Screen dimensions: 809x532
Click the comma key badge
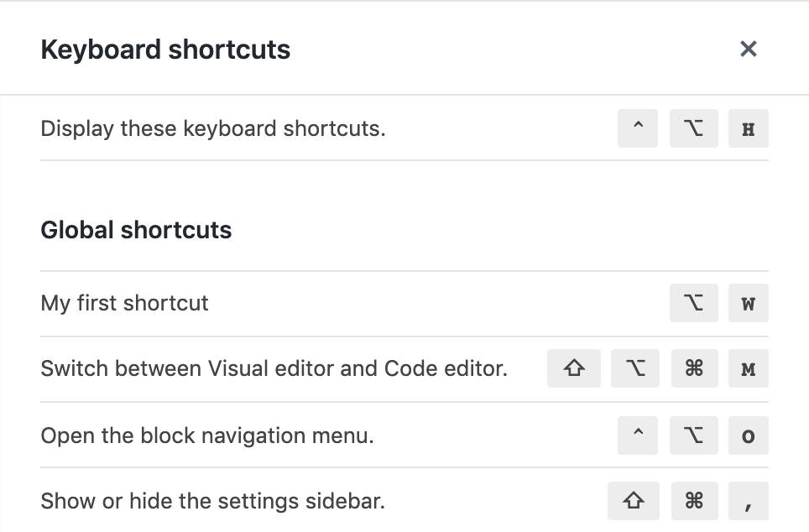coord(748,501)
